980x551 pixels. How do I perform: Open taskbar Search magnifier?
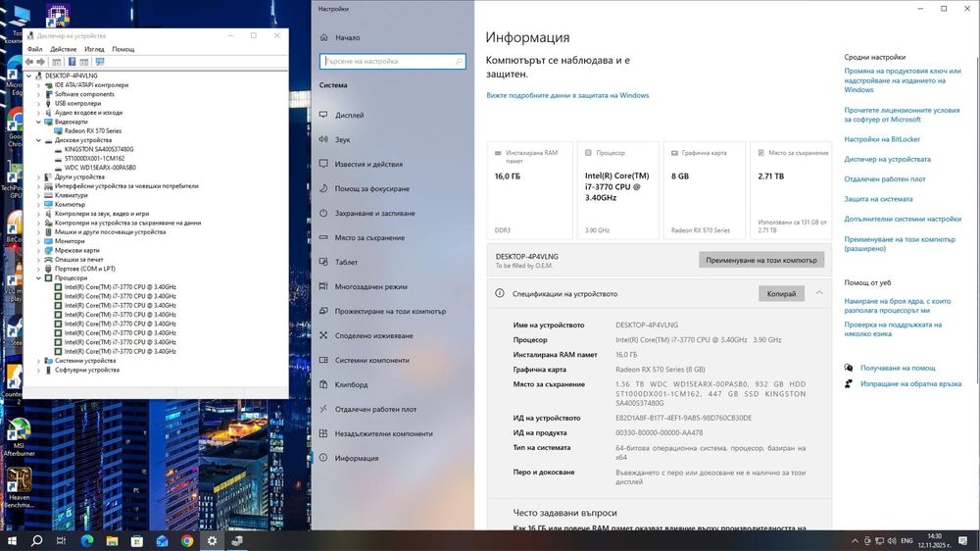click(36, 541)
